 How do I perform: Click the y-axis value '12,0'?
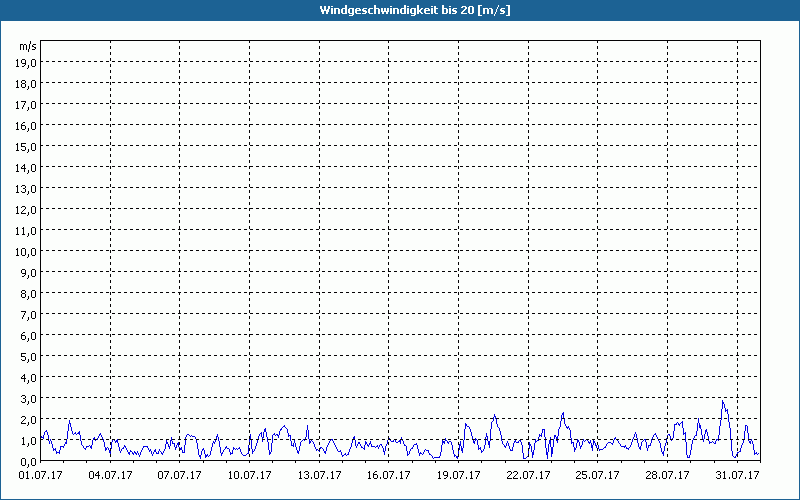27,210
